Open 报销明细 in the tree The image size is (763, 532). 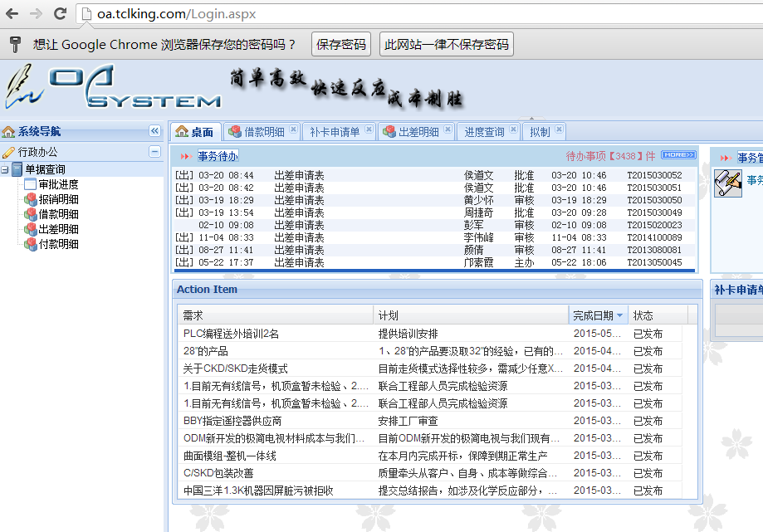coord(58,199)
